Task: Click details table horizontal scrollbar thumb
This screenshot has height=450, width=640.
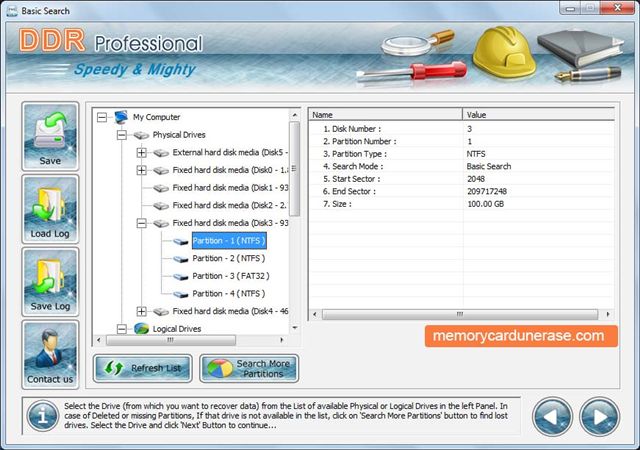Action: [x=460, y=314]
